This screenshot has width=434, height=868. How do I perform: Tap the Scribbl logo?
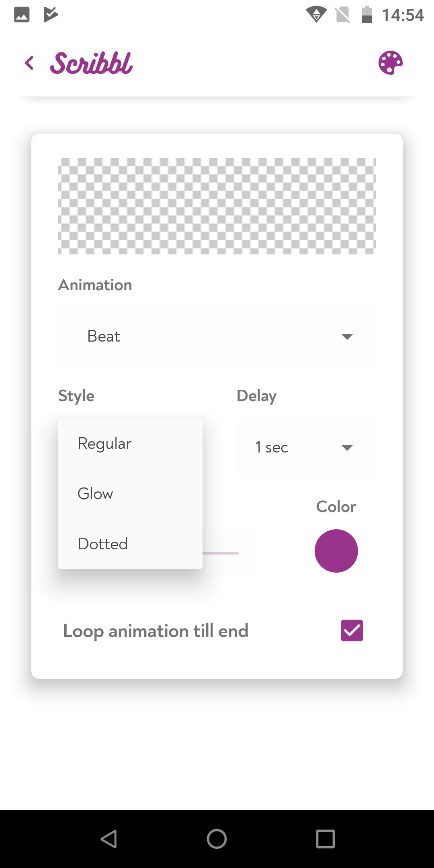(x=92, y=63)
